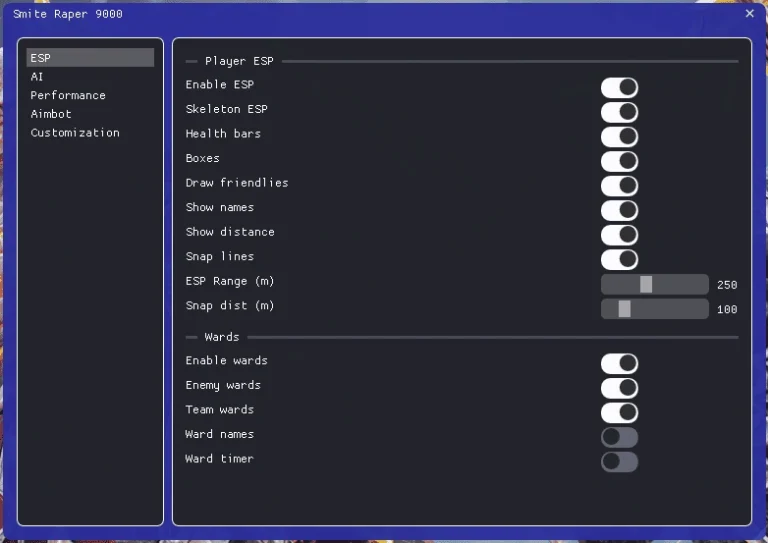This screenshot has width=768, height=543.
Task: Toggle the Show names switch
Action: (620, 210)
